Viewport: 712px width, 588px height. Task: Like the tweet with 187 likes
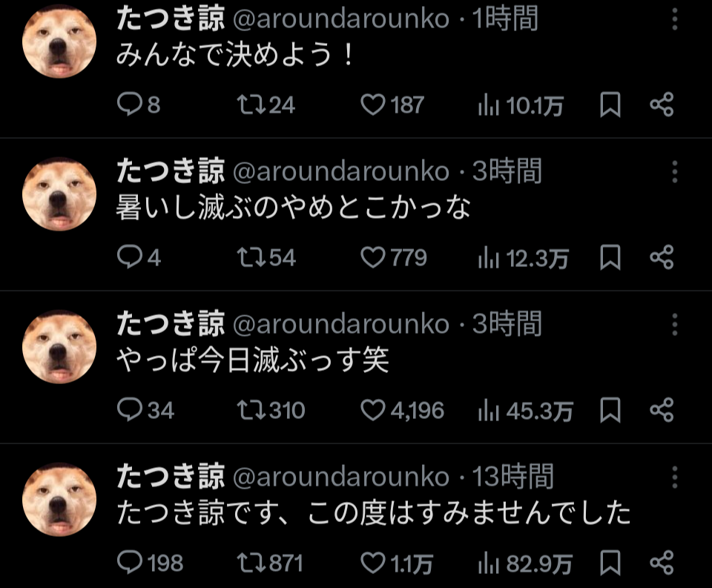point(392,105)
